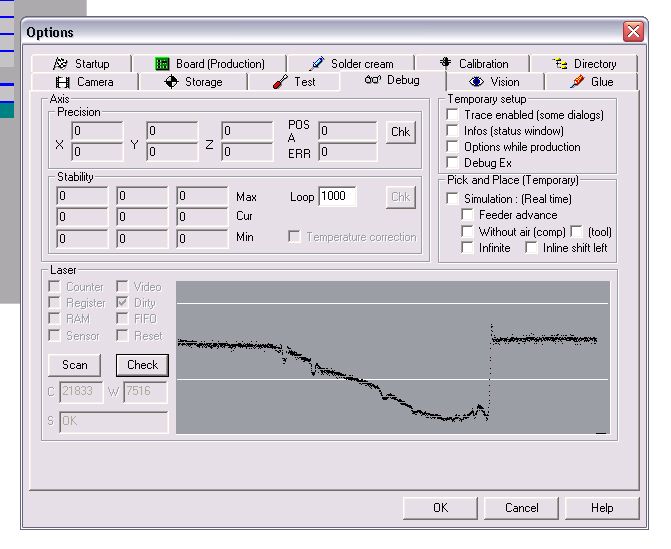Toggle Infos (status window) checkbox
This screenshot has height=549, width=671.
pos(452,131)
